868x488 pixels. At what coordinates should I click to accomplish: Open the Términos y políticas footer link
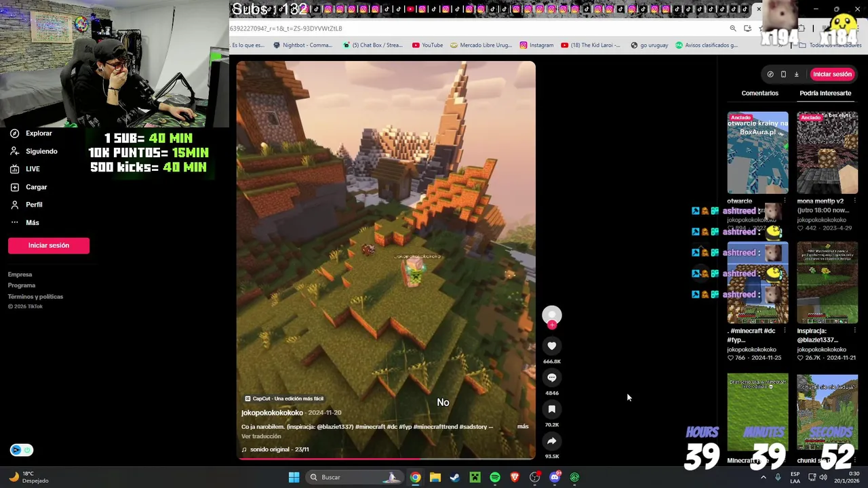tap(35, 296)
